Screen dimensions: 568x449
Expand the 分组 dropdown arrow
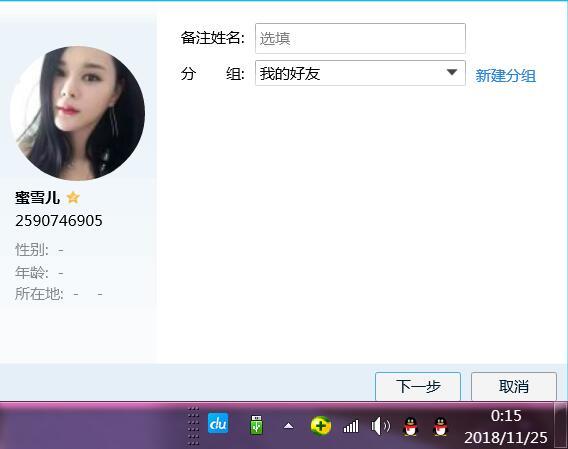click(x=452, y=72)
